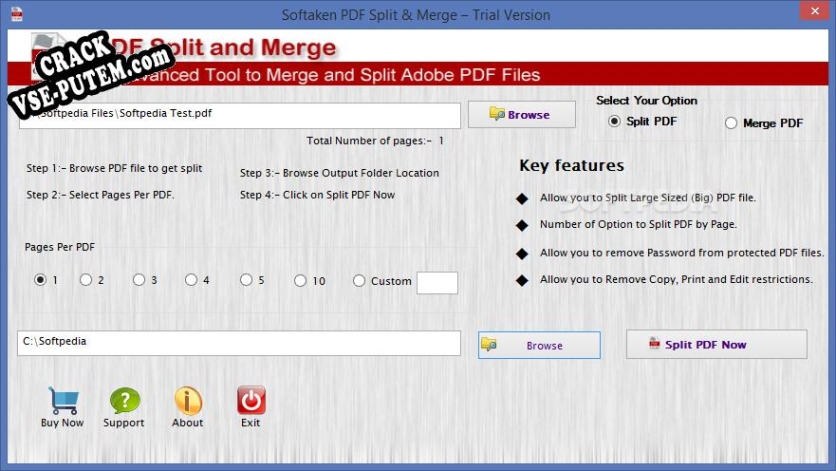836x471 pixels.
Task: Click the 'Key features' heading
Action: click(x=572, y=165)
